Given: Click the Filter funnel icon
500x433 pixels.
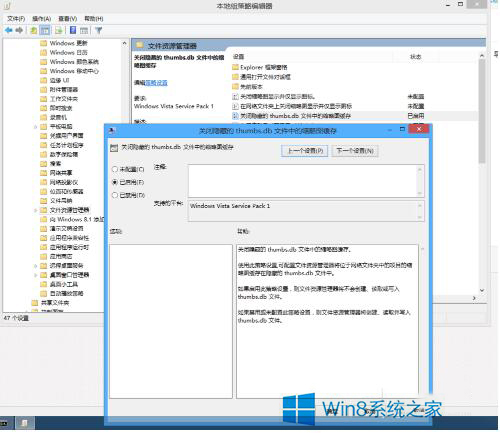Looking at the screenshot, I should (99, 31).
